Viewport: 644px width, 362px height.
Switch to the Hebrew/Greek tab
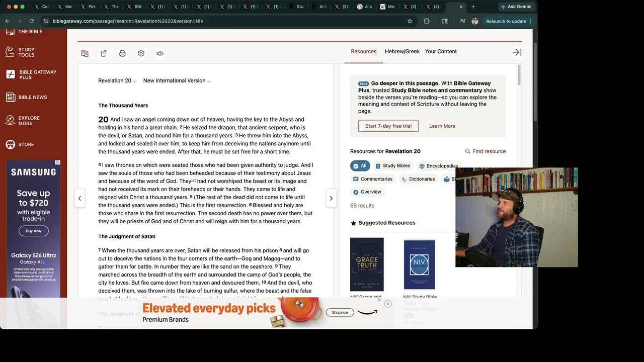(402, 51)
